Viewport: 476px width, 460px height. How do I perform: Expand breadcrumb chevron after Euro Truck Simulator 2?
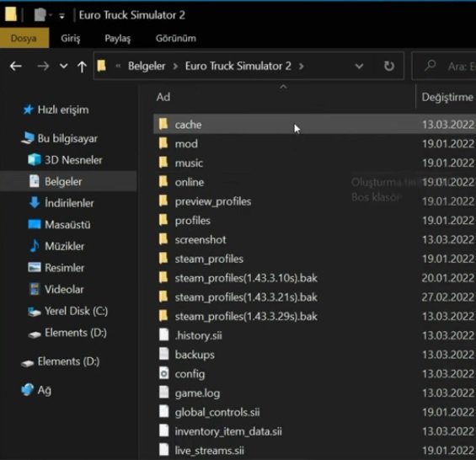pos(301,67)
